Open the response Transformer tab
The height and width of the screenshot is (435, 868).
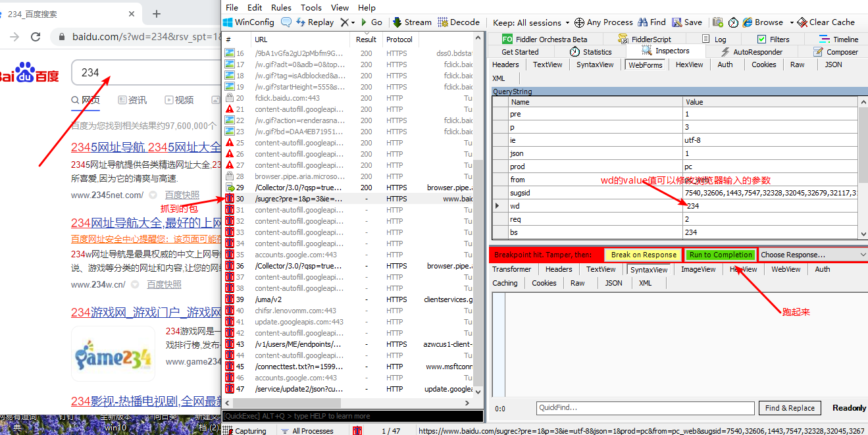(x=512, y=269)
